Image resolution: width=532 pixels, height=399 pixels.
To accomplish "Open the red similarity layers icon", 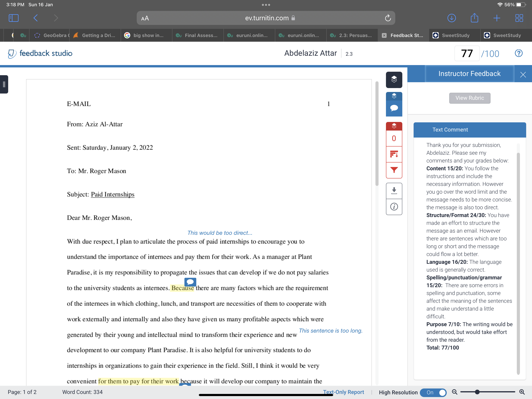I will [x=394, y=126].
